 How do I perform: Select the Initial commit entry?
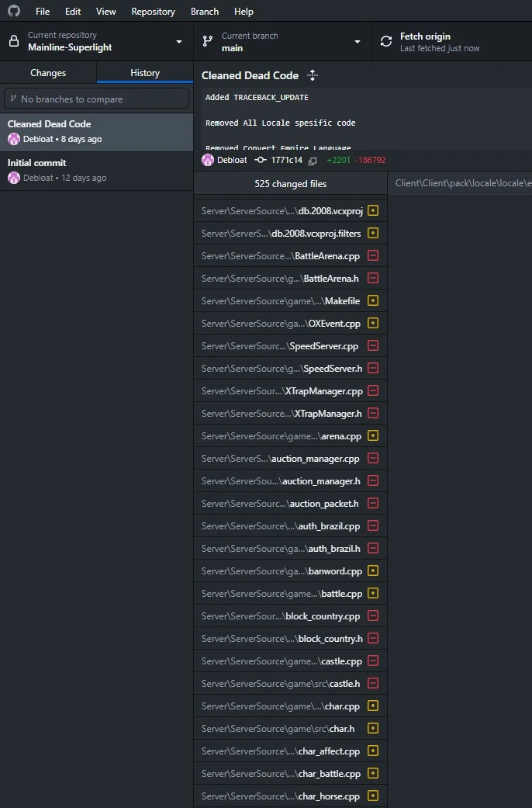(96, 170)
